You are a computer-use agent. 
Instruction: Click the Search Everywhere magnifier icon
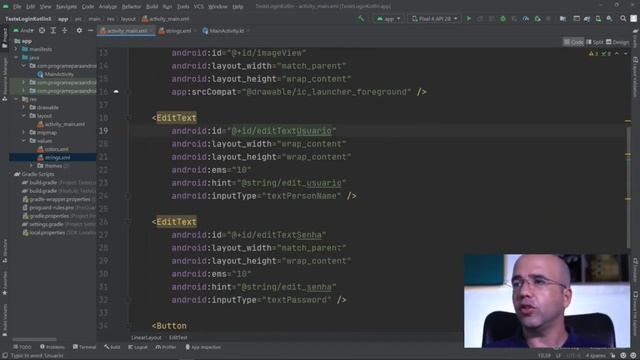(x=623, y=19)
